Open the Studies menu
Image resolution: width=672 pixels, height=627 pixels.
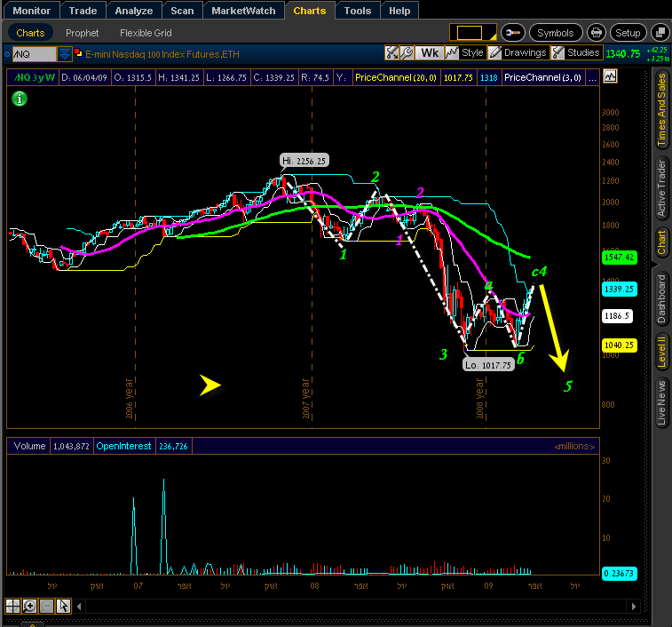576,52
